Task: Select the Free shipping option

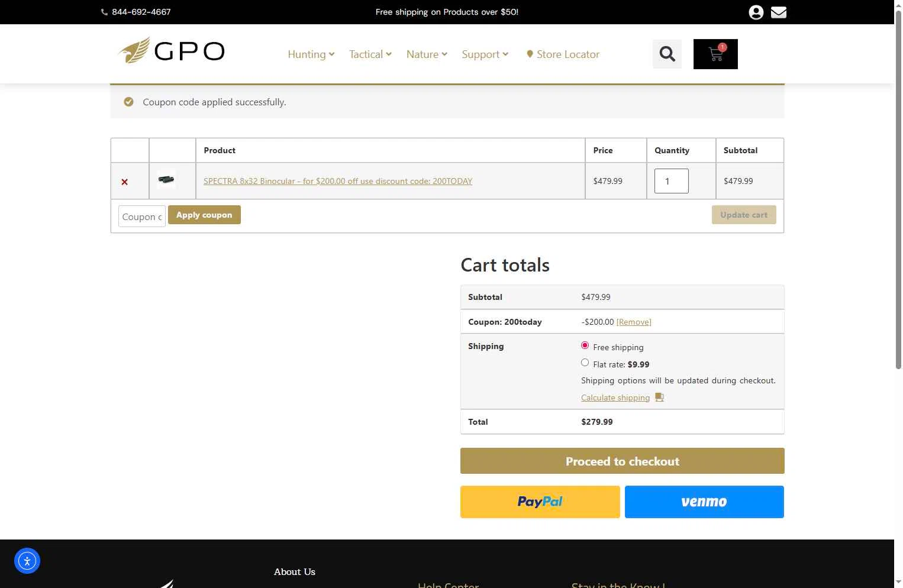Action: [585, 345]
